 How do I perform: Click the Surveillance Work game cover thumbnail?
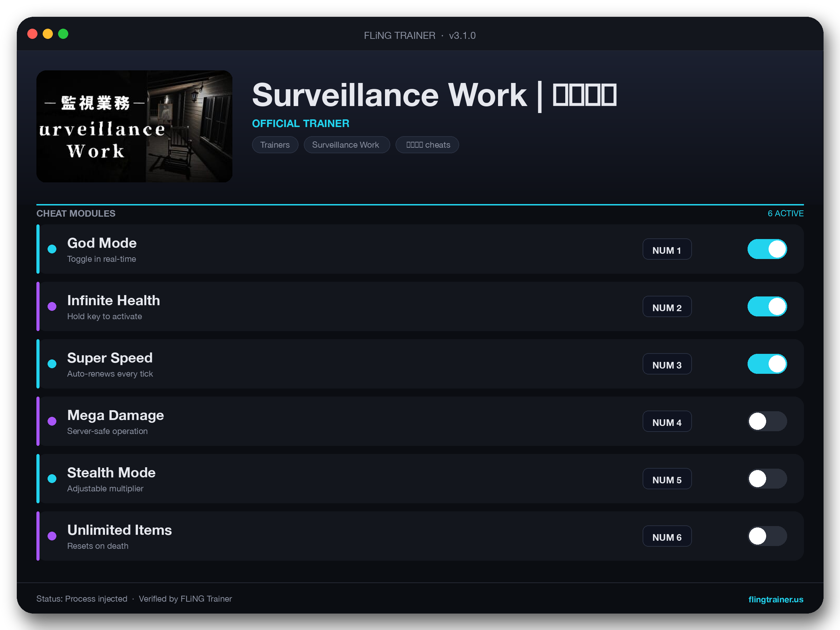pos(134,126)
